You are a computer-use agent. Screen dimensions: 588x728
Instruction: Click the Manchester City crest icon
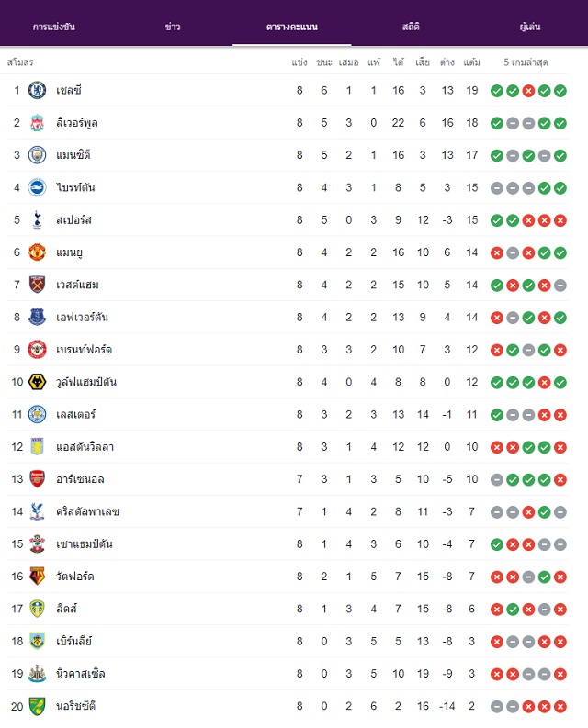click(x=37, y=155)
